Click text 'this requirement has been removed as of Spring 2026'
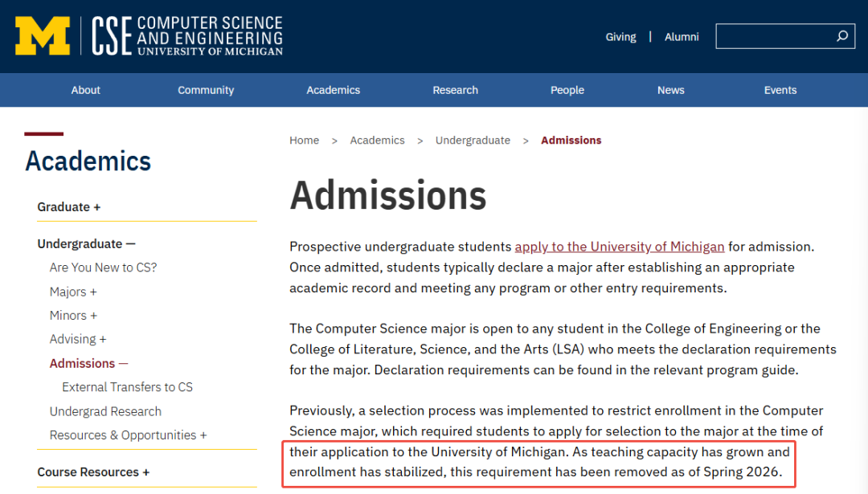The image size is (868, 494). click(615, 472)
